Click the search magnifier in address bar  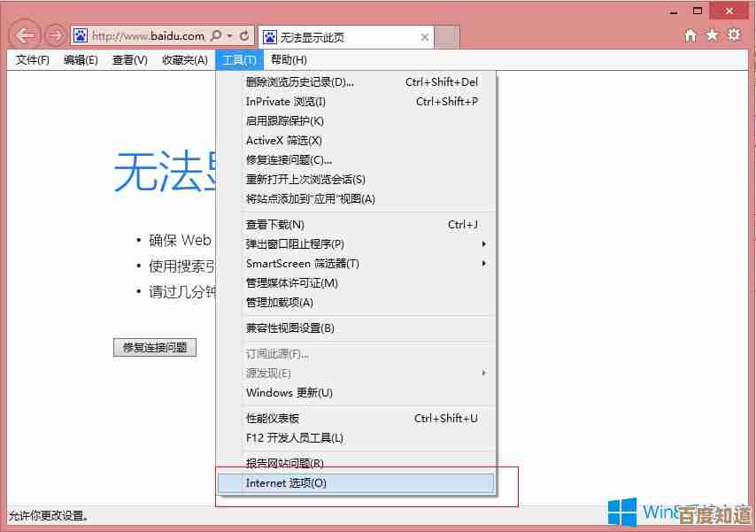[216, 36]
